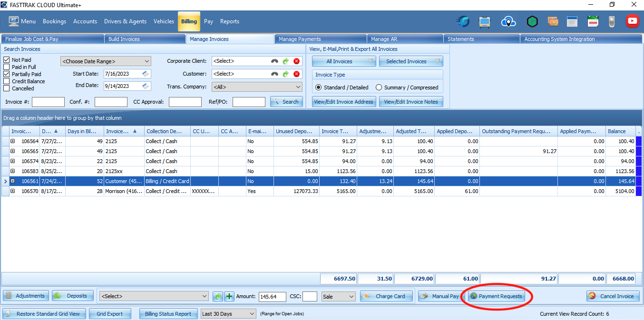The height and width of the screenshot is (320, 644).
Task: Click the green plus add card icon
Action: tap(229, 296)
